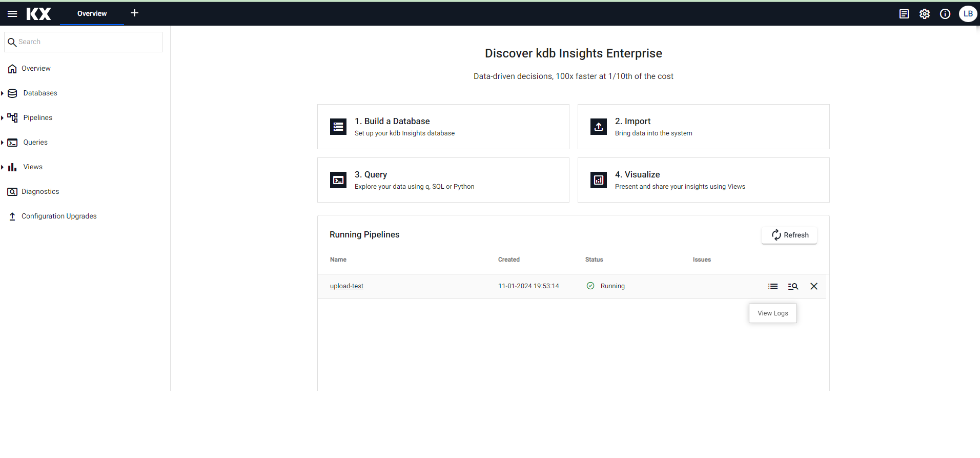Switch to the Overview tab
980x458 pixels.
pyautogui.click(x=92, y=14)
